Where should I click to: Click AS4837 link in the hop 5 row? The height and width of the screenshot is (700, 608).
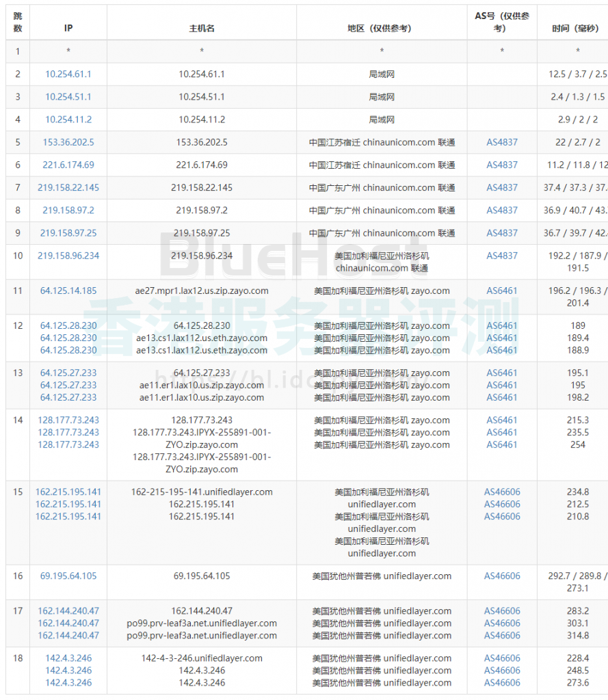point(502,142)
